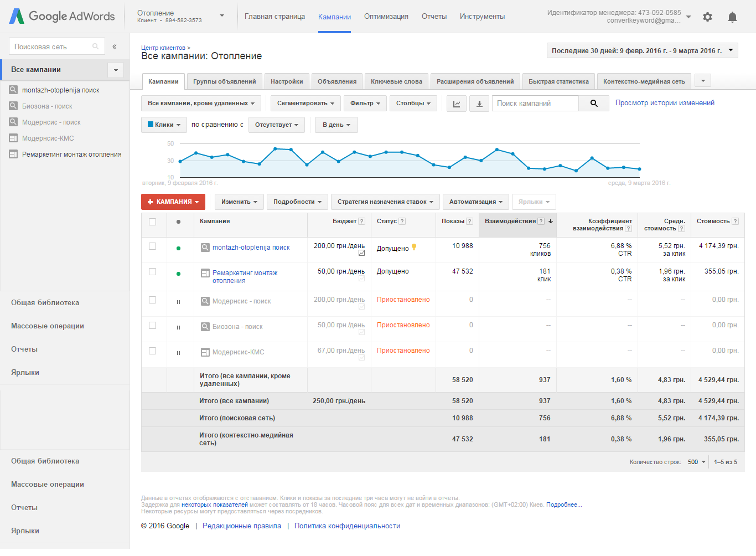
Task: Open help tooltip for Бюджет column
Action: pyautogui.click(x=362, y=222)
